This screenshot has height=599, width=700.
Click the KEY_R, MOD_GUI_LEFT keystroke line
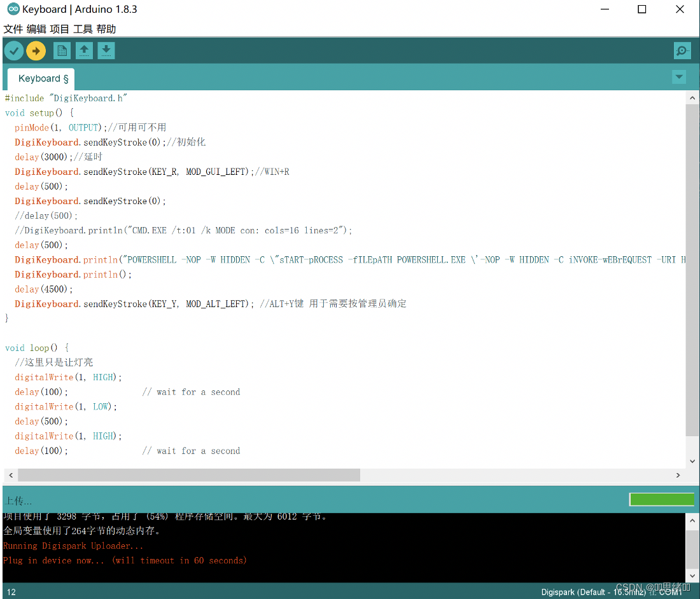152,172
